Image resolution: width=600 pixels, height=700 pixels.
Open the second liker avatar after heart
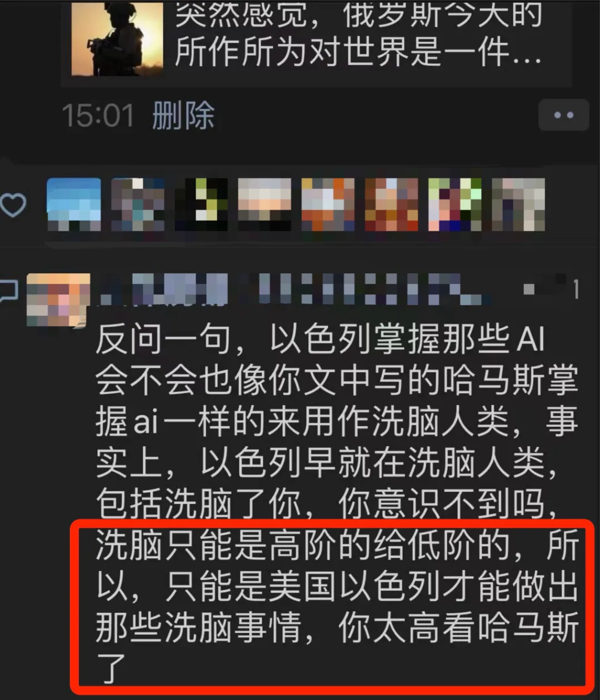click(138, 204)
